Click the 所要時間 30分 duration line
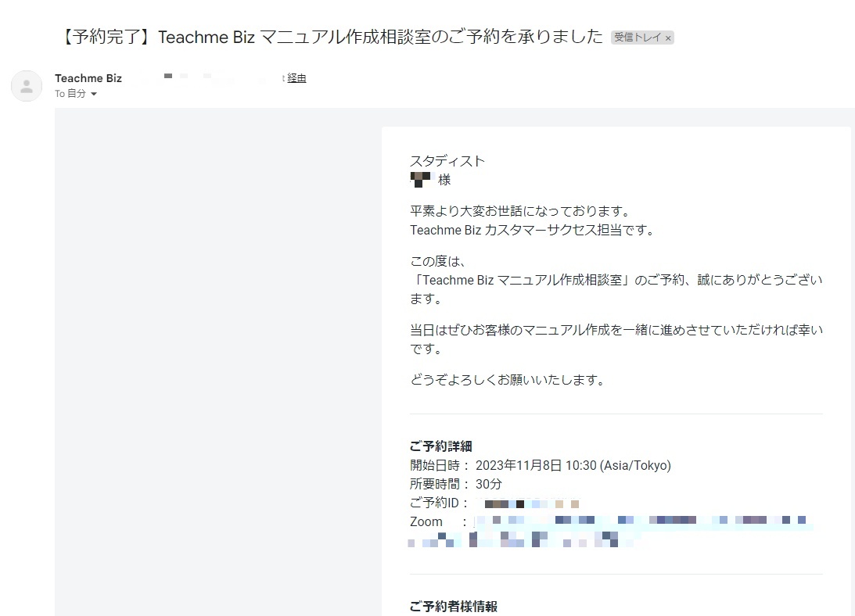Viewport: 855px width, 616px height. 456,484
